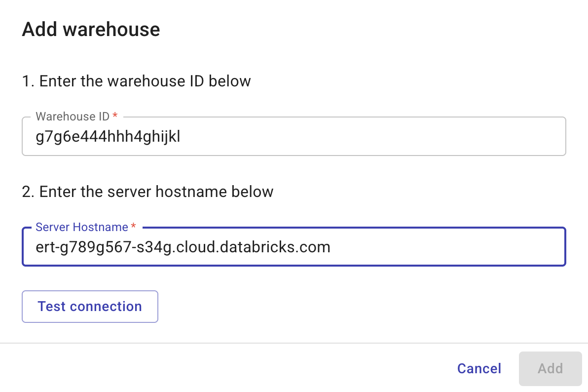The image size is (588, 392).
Task: Click the end of the hostname text
Action: (x=331, y=247)
